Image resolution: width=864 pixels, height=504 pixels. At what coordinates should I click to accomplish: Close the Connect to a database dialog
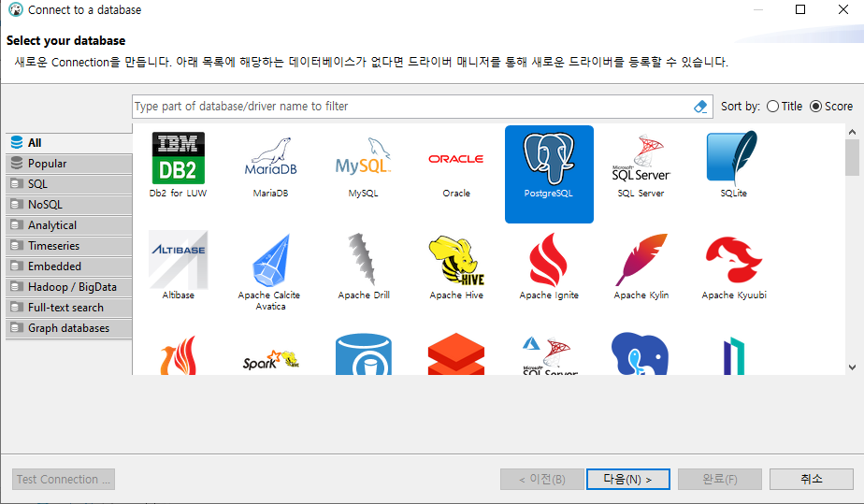(843, 9)
